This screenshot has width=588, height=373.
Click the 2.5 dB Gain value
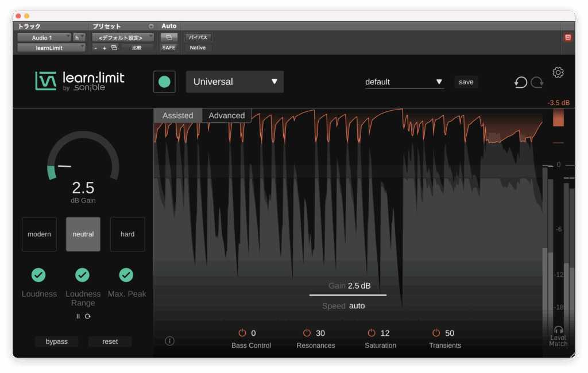coord(83,188)
